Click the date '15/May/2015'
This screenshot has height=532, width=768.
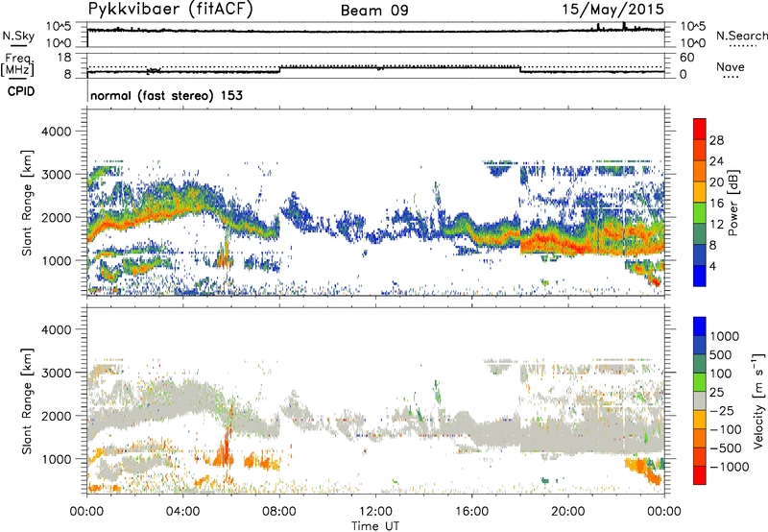612,9
